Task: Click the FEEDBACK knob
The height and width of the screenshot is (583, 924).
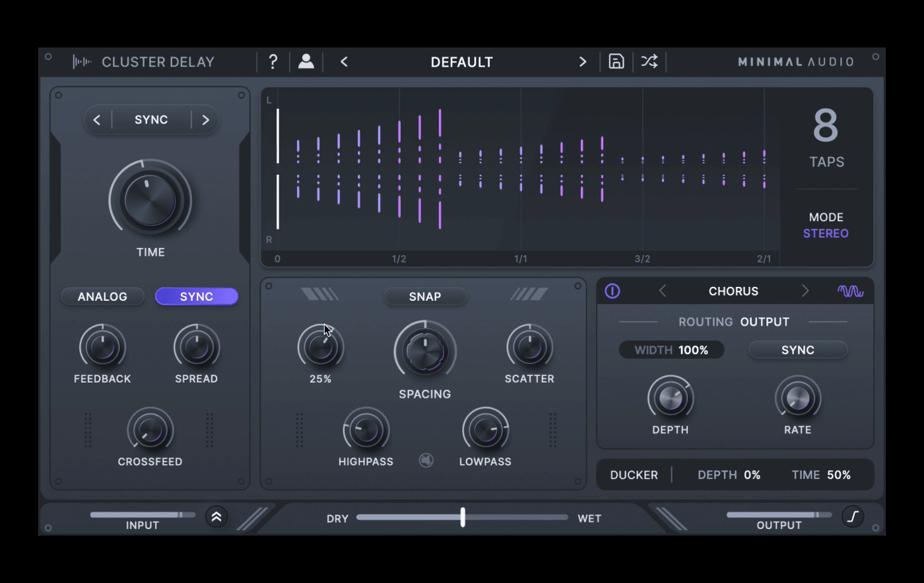Action: 102,347
